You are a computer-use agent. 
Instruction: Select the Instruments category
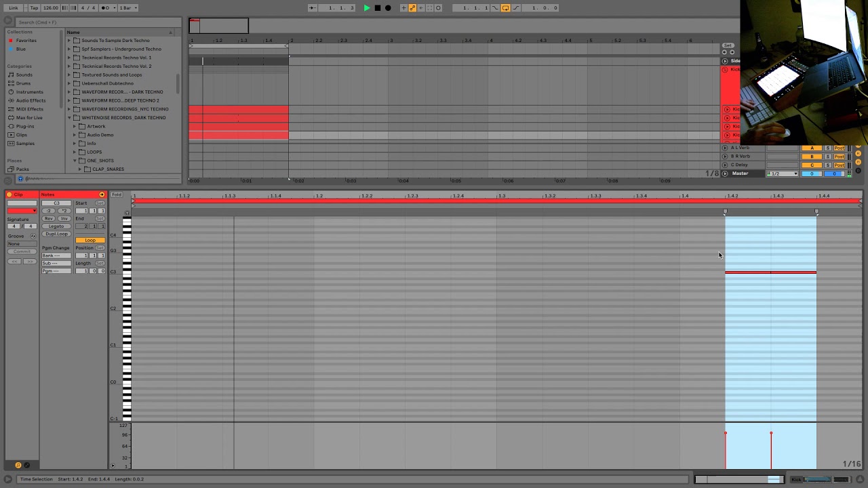(x=29, y=92)
